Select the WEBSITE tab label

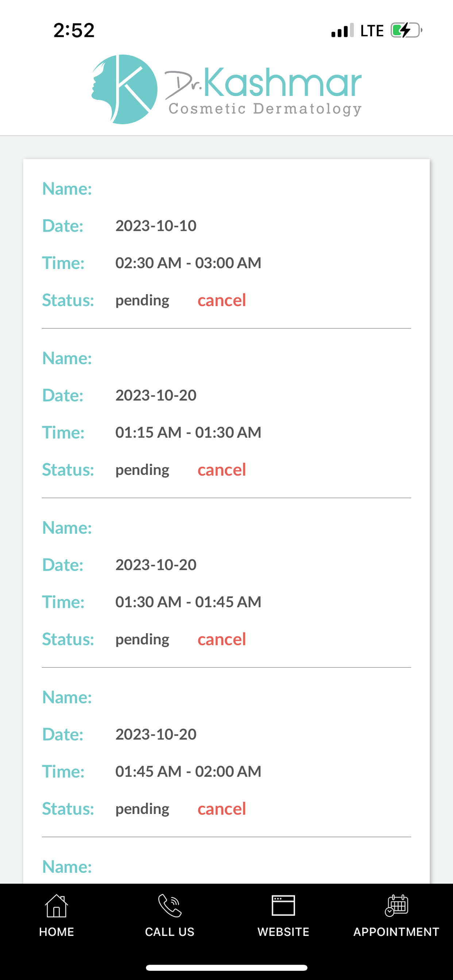[283, 932]
